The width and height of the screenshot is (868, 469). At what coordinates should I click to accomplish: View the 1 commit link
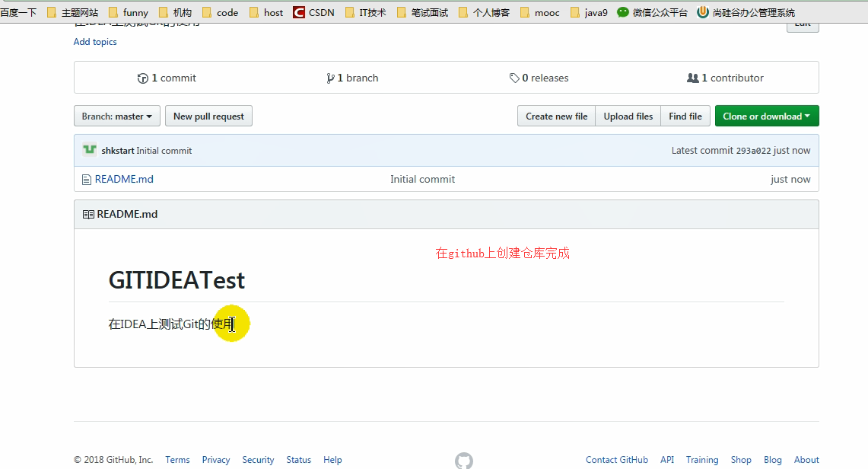(167, 78)
